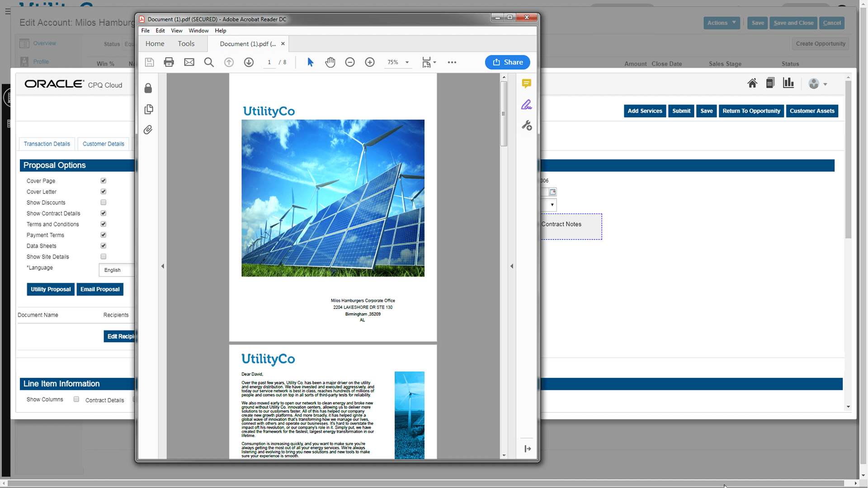Expand the Actions dropdown menu
The height and width of the screenshot is (488, 868).
coord(721,23)
